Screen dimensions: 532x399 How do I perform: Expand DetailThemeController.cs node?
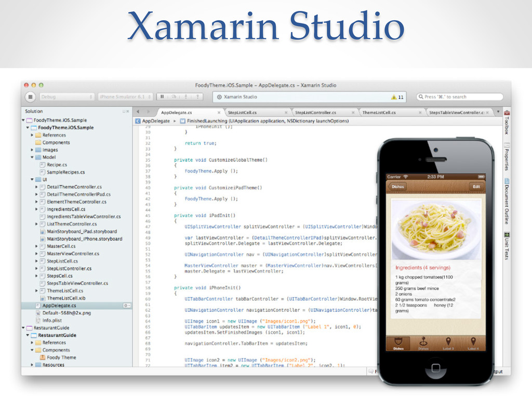[x=37, y=187]
